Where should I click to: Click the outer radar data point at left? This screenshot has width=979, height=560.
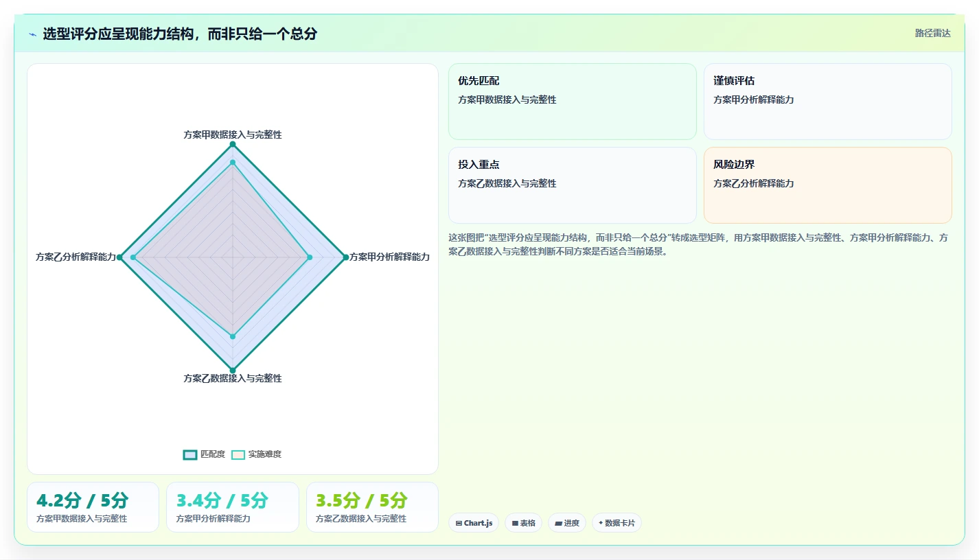pos(119,257)
